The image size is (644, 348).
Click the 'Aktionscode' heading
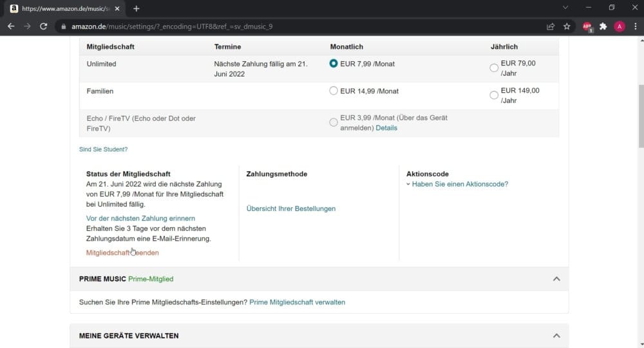click(x=428, y=174)
